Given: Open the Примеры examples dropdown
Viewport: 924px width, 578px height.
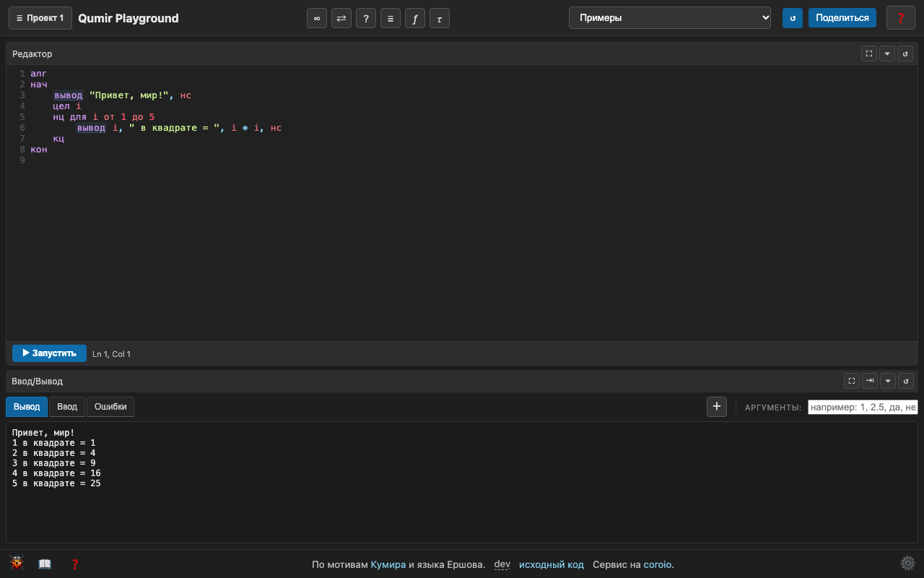Looking at the screenshot, I should pos(670,18).
